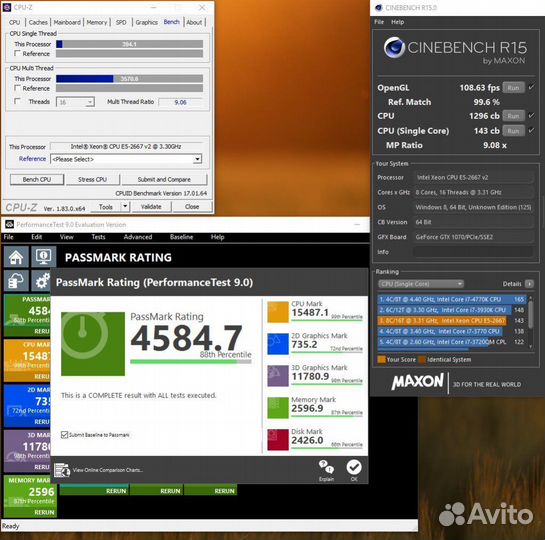Viewport: 545px width, 540px height.
Task: Select ranking row Intel Core i7-3930K CPU
Action: [x=452, y=310]
